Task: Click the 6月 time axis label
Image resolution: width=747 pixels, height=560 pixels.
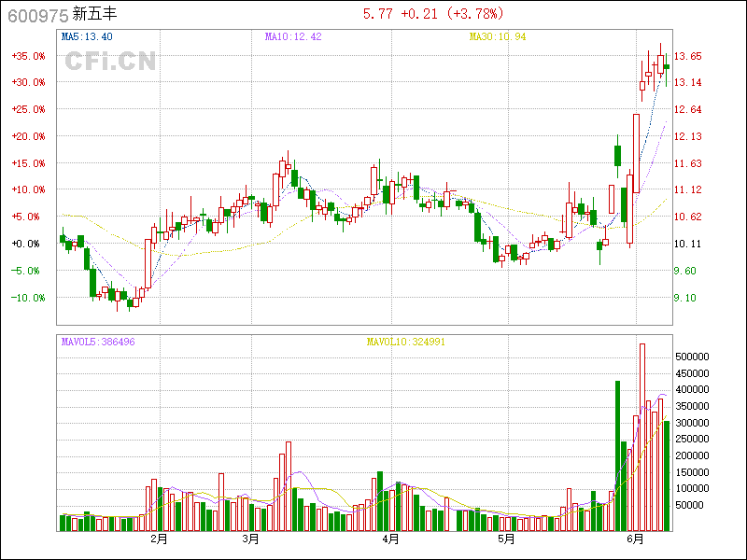Action: 636,539
